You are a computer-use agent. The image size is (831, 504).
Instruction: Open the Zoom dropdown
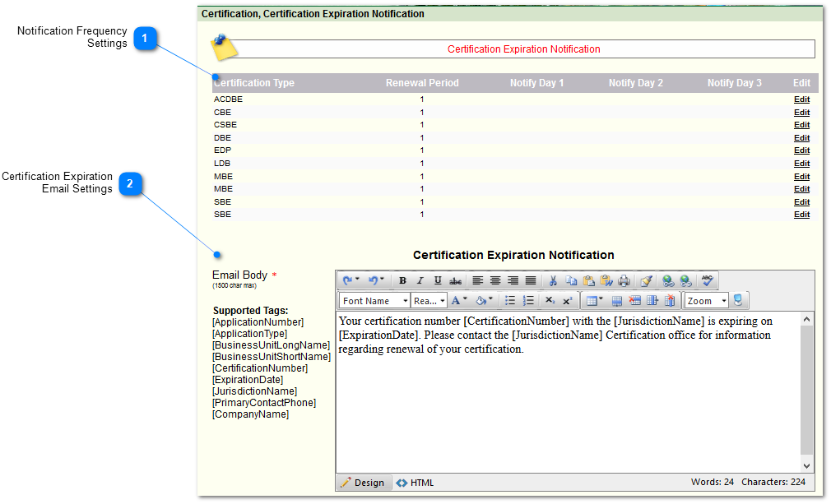click(x=707, y=301)
